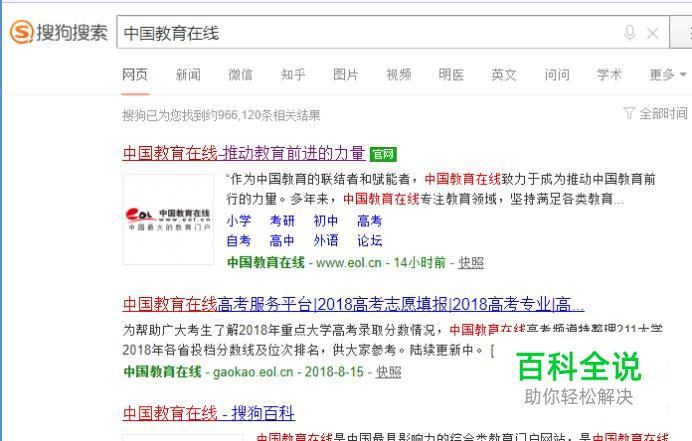Click the search input field
The image size is (692, 441).
[393, 32]
